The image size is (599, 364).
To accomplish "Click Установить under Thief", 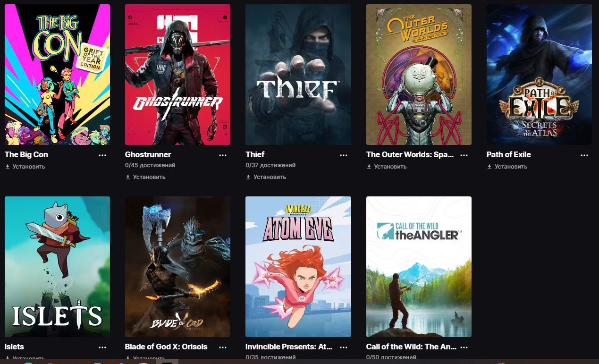I will pyautogui.click(x=266, y=177).
